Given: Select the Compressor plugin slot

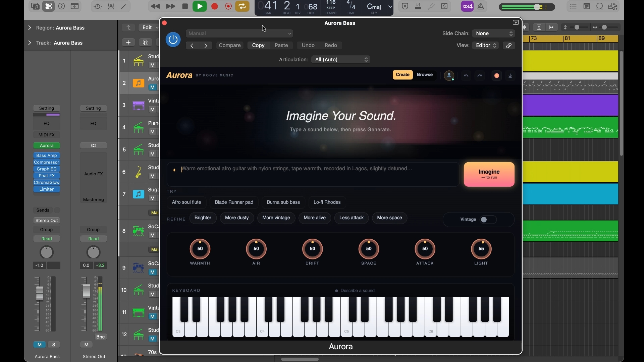Looking at the screenshot, I should coord(47,162).
